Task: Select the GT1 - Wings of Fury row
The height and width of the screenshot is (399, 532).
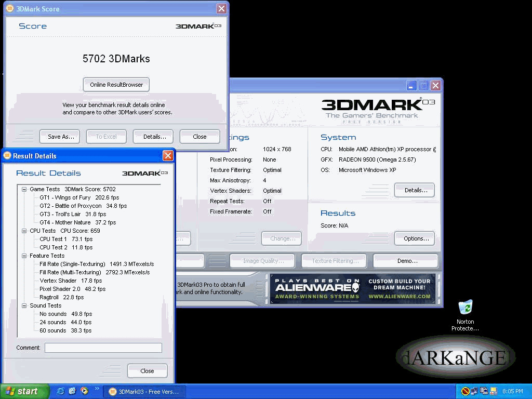Action: pyautogui.click(x=79, y=198)
